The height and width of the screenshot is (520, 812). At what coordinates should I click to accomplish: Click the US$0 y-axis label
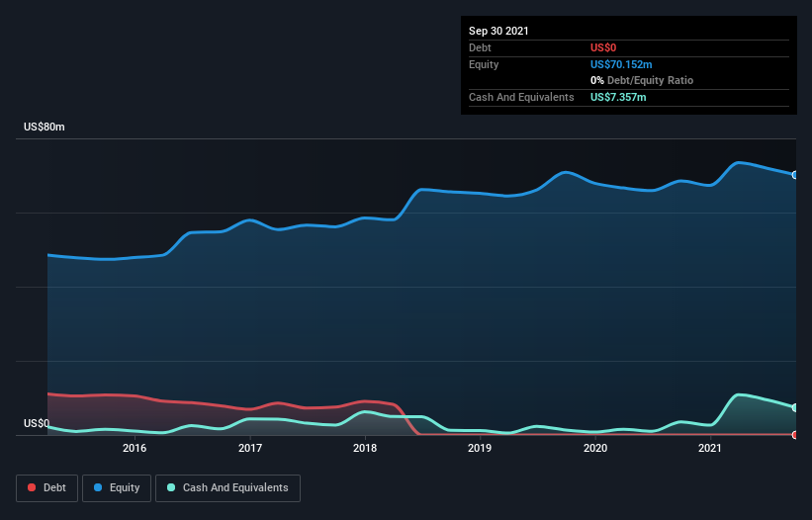click(37, 423)
